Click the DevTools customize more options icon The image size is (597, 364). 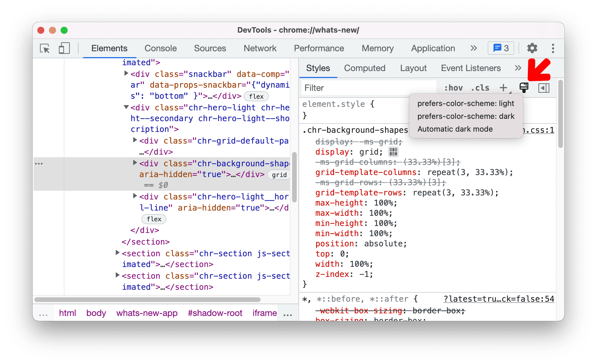(553, 48)
